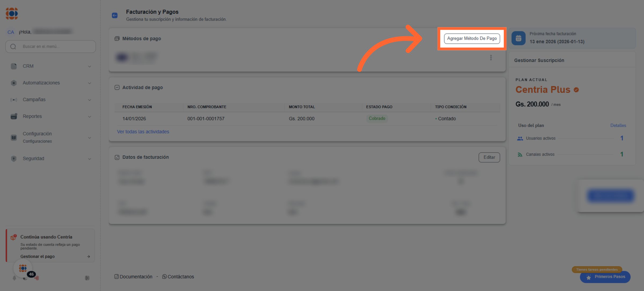Click the Centria logo at top left

click(12, 14)
